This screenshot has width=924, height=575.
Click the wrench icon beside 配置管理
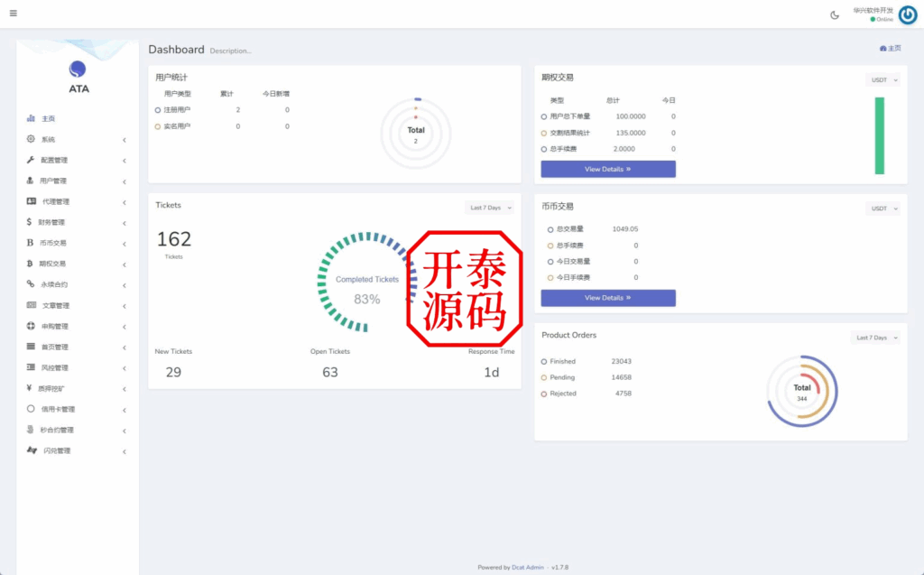click(x=31, y=160)
